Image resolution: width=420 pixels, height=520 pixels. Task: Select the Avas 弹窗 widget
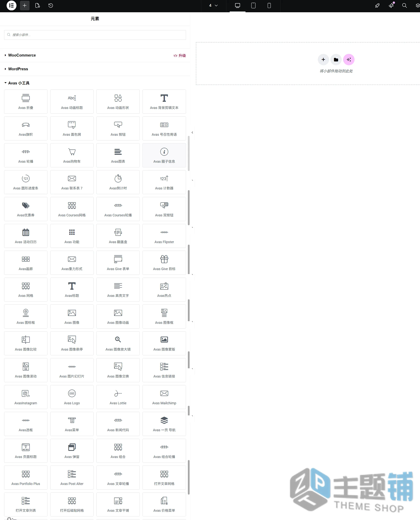point(72,451)
